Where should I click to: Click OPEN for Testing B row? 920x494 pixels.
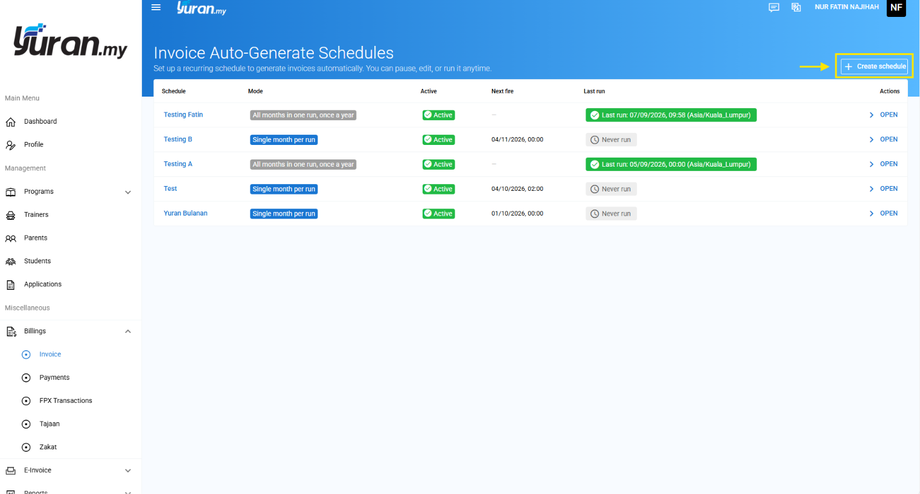coord(888,140)
